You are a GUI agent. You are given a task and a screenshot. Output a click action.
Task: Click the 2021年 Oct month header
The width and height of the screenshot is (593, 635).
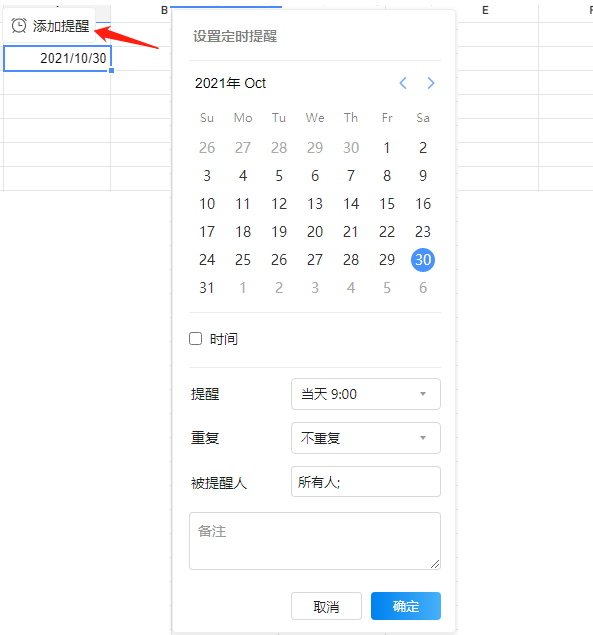230,83
